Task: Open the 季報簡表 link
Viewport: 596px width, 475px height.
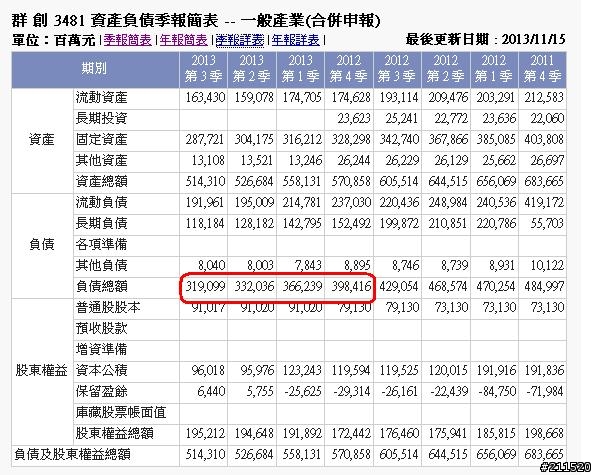Action: pos(127,40)
